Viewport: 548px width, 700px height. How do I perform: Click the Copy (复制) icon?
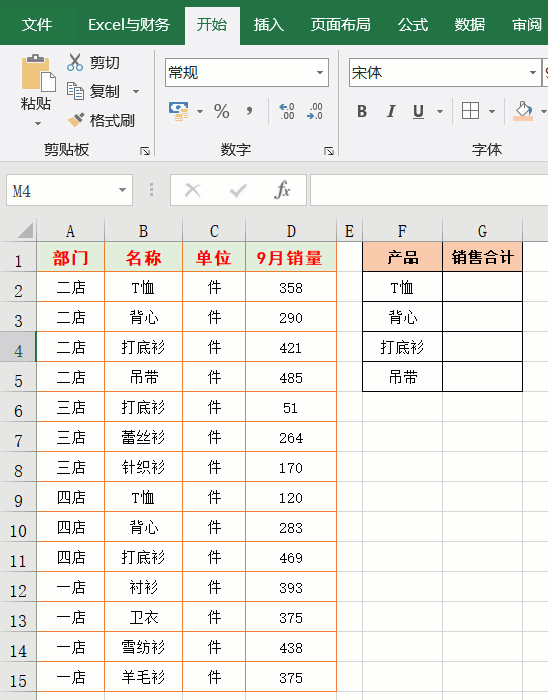click(x=75, y=91)
